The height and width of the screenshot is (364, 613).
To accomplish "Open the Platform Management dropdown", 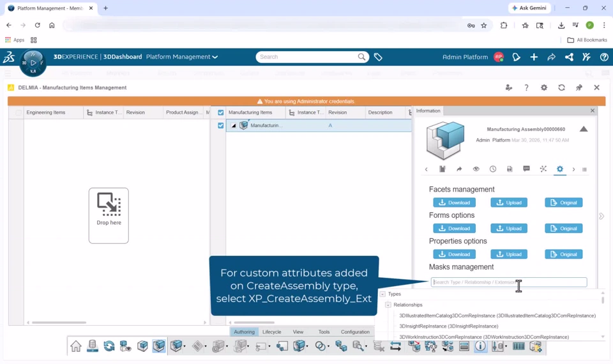I will click(182, 57).
